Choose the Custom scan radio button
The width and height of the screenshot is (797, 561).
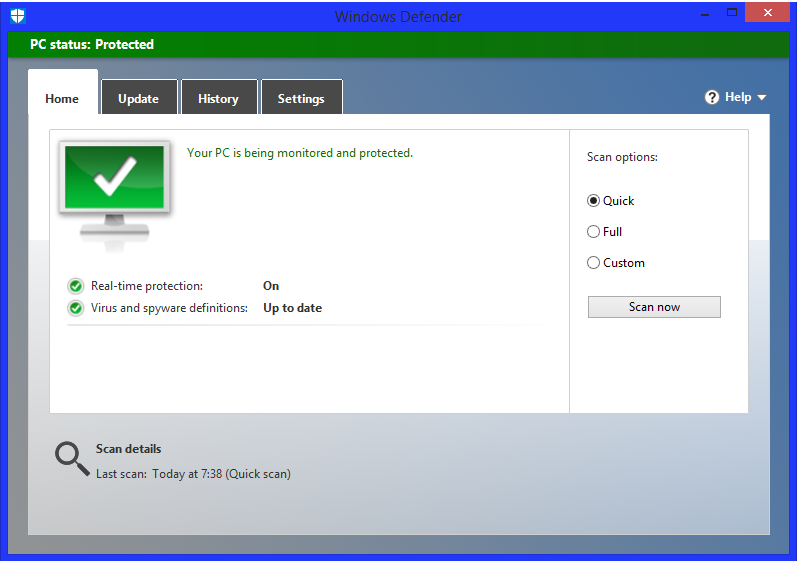point(594,263)
